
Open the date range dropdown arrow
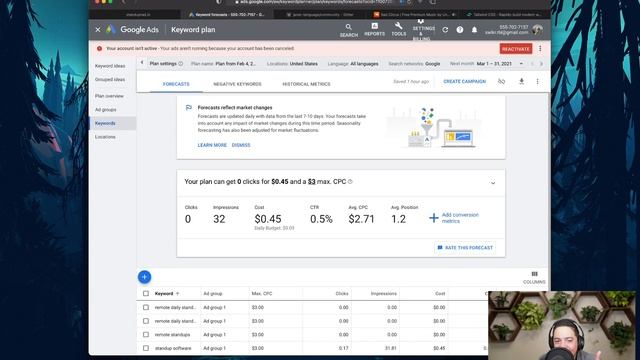521,64
